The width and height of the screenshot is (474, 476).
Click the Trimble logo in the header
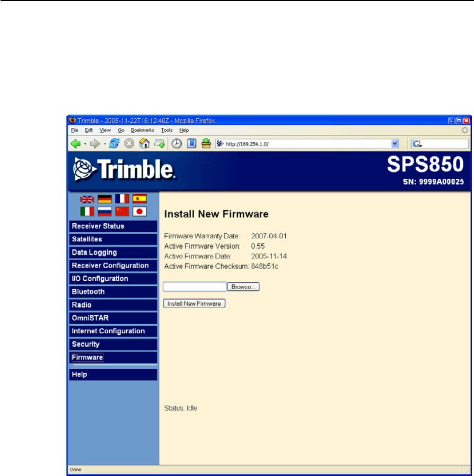(x=124, y=169)
